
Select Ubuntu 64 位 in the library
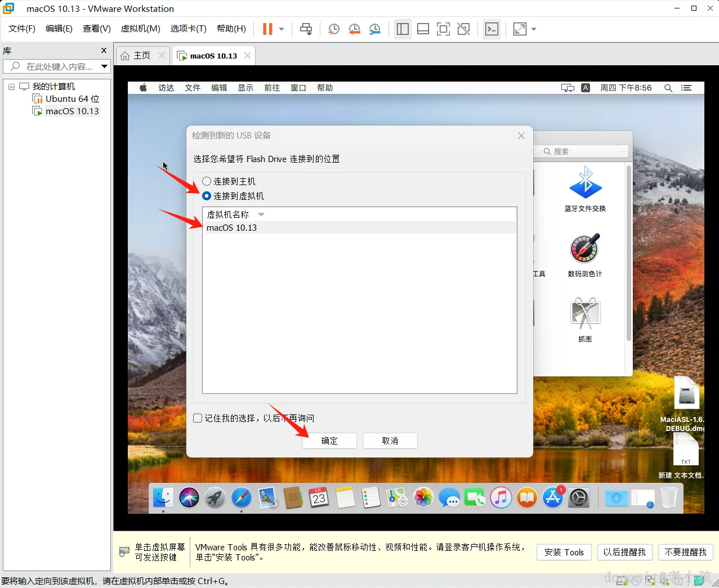[x=66, y=99]
